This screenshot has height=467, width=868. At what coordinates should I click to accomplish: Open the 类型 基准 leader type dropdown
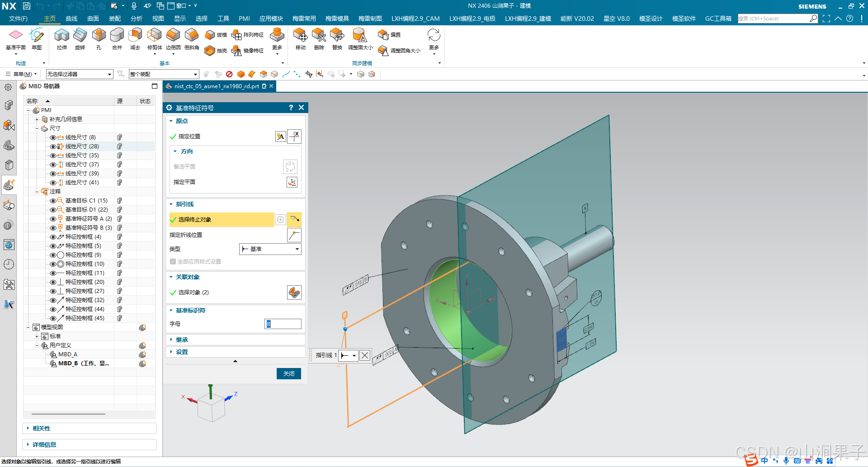(270, 249)
